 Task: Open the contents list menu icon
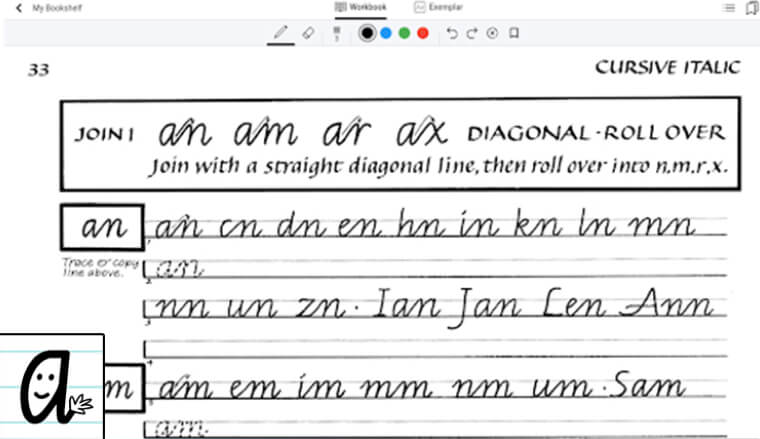click(728, 8)
